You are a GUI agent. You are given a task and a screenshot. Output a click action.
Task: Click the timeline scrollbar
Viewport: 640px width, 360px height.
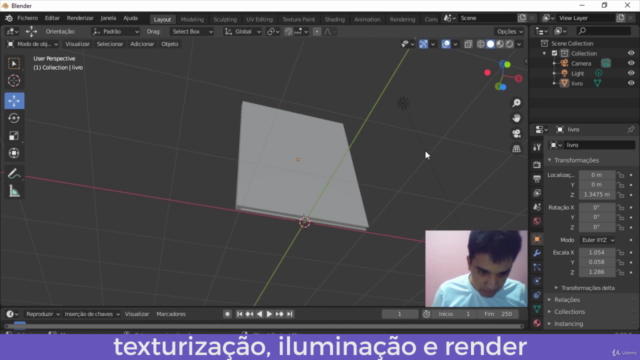click(264, 326)
